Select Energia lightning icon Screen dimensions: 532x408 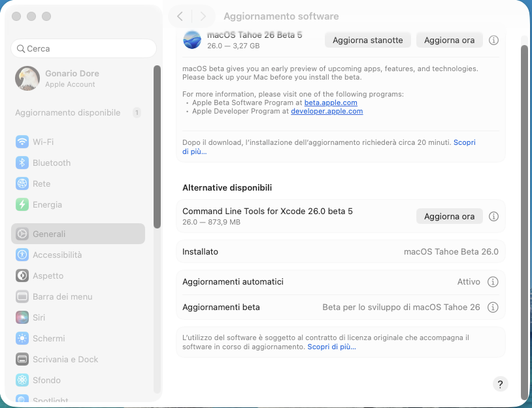coord(22,205)
